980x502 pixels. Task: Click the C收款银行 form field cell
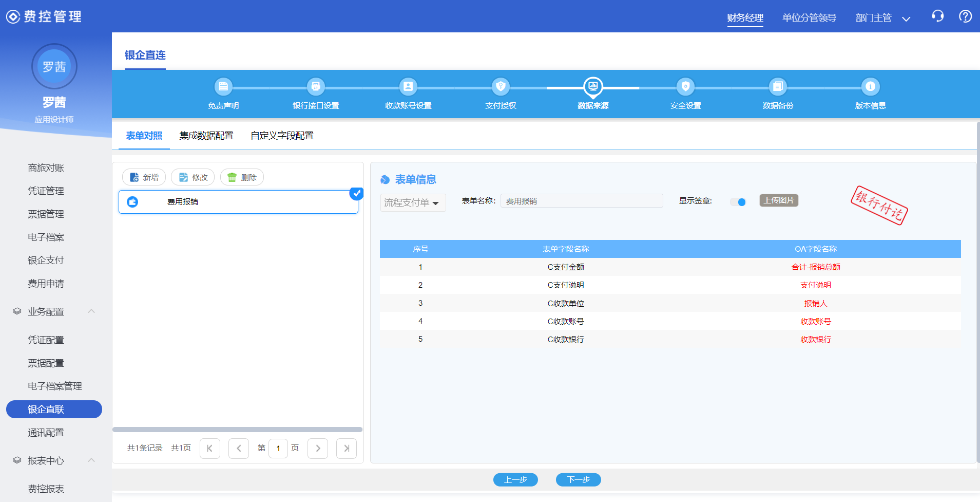566,340
